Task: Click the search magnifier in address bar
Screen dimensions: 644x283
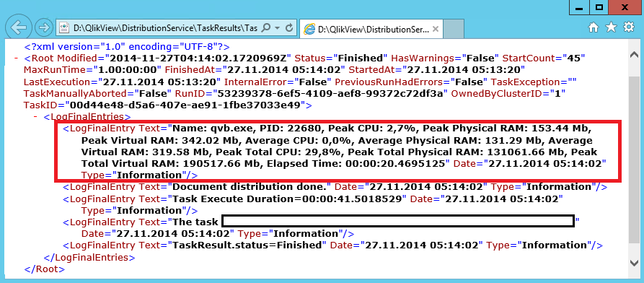Action: (x=265, y=28)
